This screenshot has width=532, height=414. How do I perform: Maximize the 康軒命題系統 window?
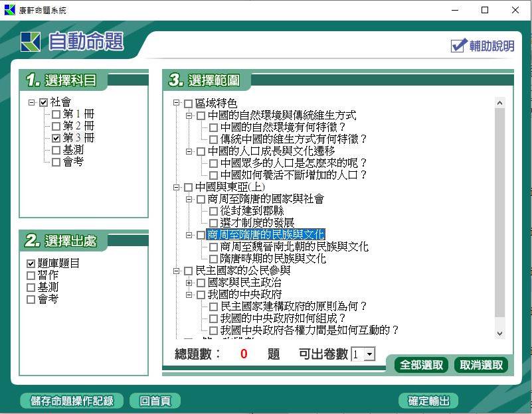click(485, 10)
